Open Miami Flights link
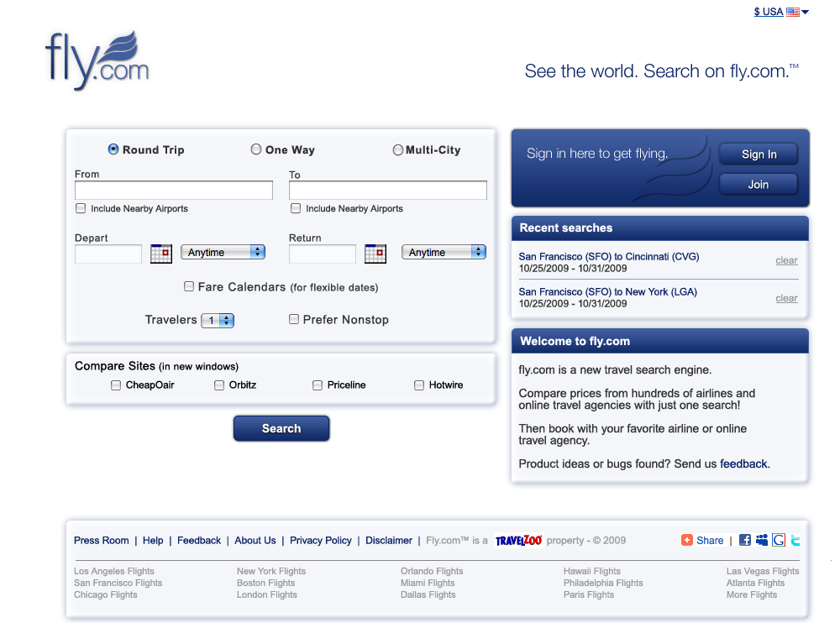Image resolution: width=840 pixels, height=623 pixels. (x=428, y=583)
